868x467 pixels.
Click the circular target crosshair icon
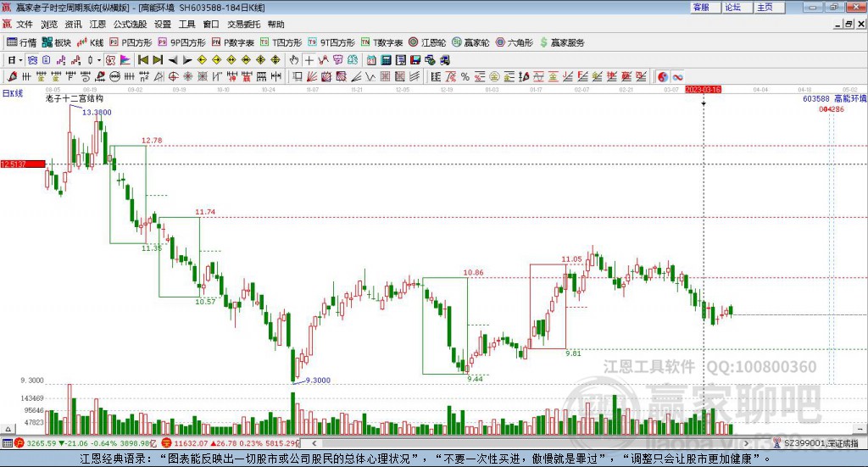[173, 77]
